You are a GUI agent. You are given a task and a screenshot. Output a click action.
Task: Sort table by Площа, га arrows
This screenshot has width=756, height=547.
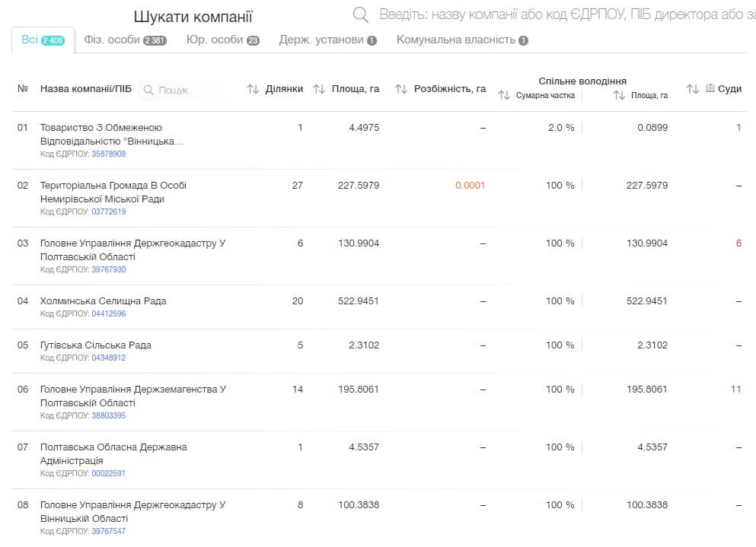[319, 90]
